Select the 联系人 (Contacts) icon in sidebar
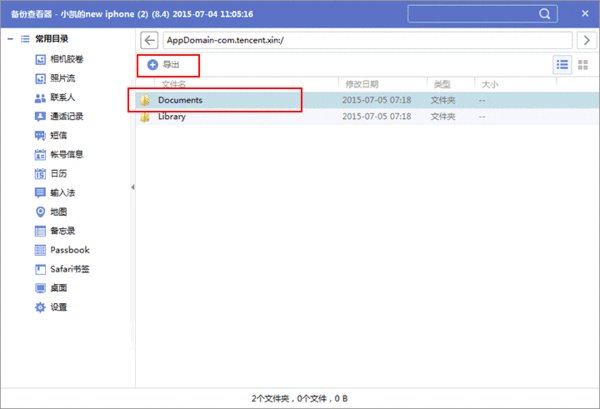600x409 pixels. point(40,97)
